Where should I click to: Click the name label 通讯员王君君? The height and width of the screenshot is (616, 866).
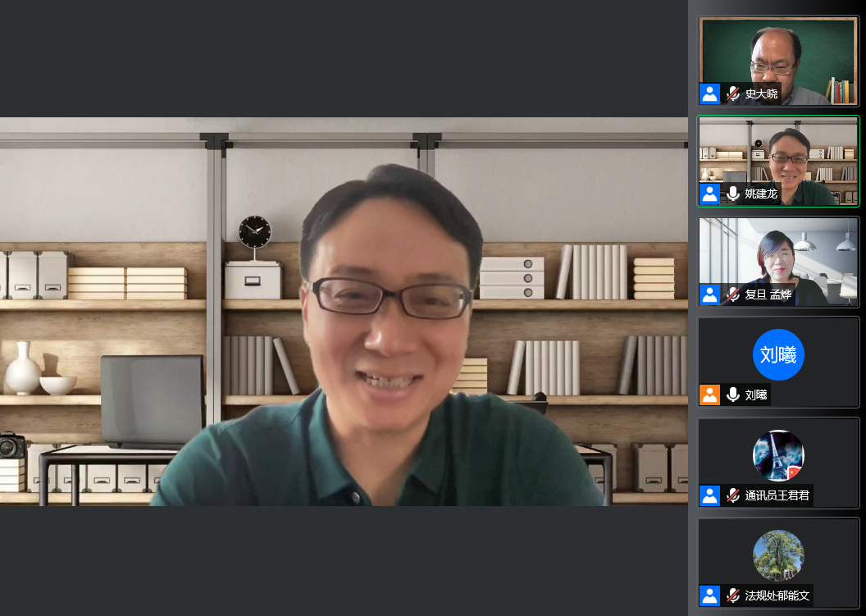(x=777, y=495)
